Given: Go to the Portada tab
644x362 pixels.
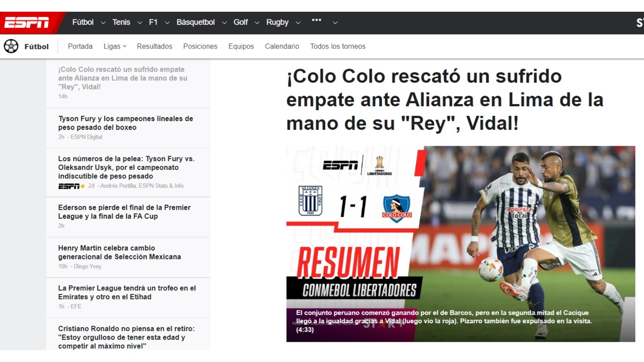Looking at the screenshot, I should click(80, 46).
